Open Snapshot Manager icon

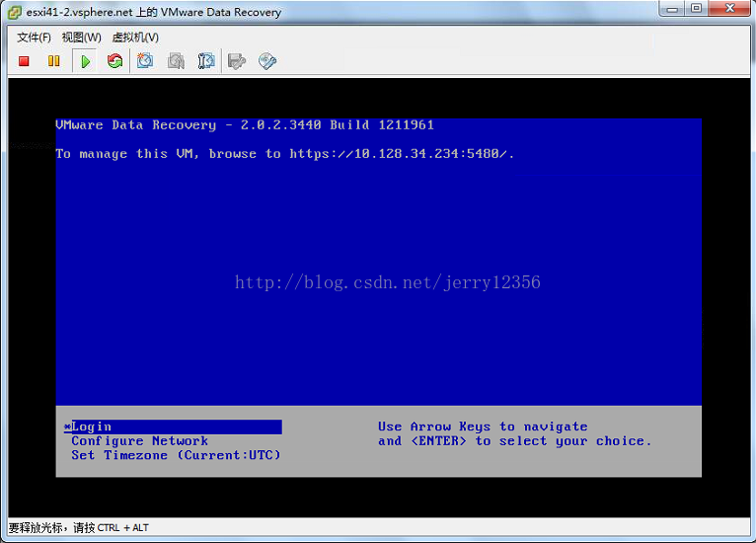coord(206,61)
